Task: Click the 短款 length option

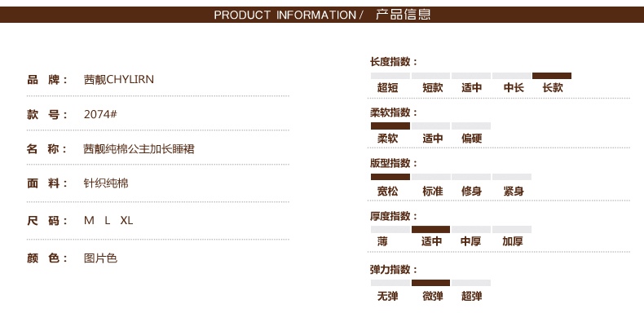Action: coord(433,87)
